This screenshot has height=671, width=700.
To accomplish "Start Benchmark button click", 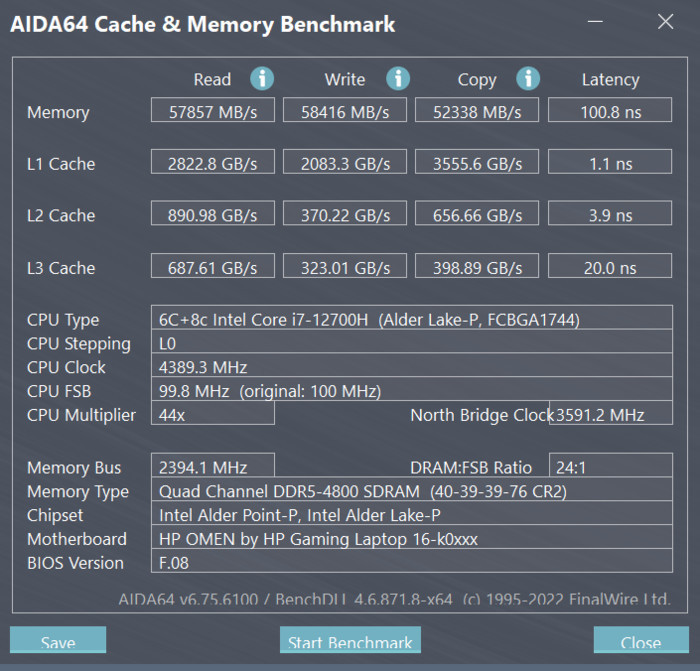I will (x=350, y=640).
